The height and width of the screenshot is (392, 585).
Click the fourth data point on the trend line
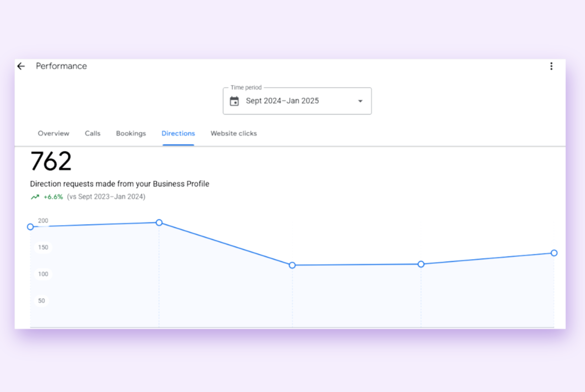click(x=421, y=264)
